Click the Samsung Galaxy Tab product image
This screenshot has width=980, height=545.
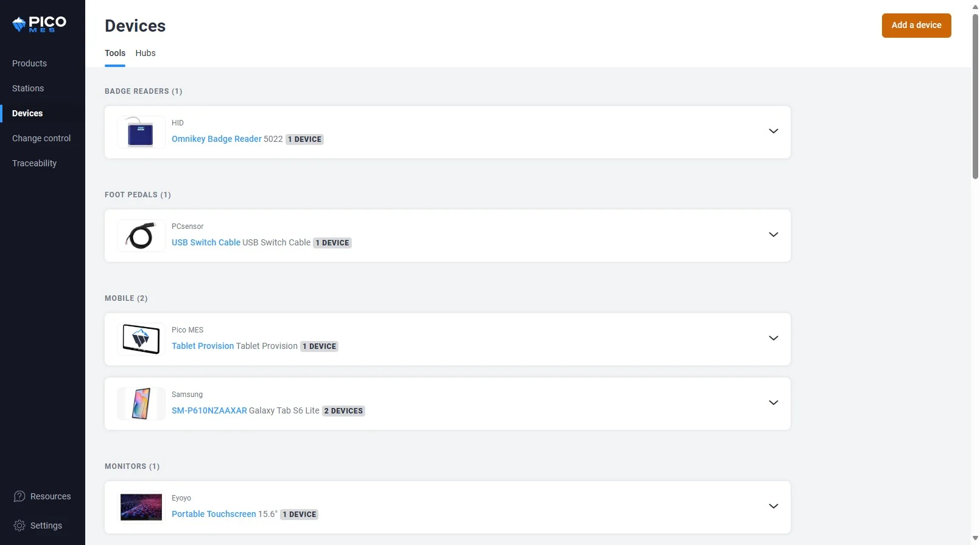(x=141, y=404)
